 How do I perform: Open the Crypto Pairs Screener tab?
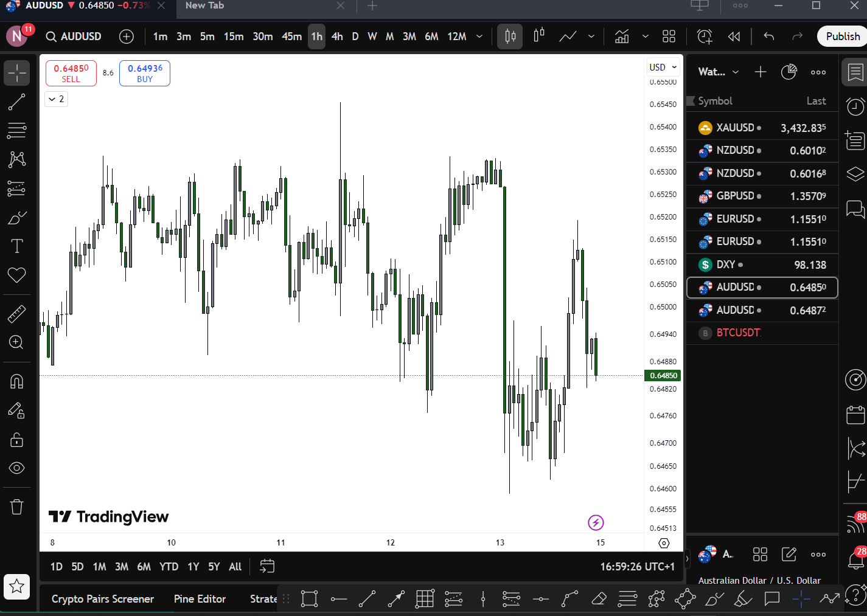(102, 599)
